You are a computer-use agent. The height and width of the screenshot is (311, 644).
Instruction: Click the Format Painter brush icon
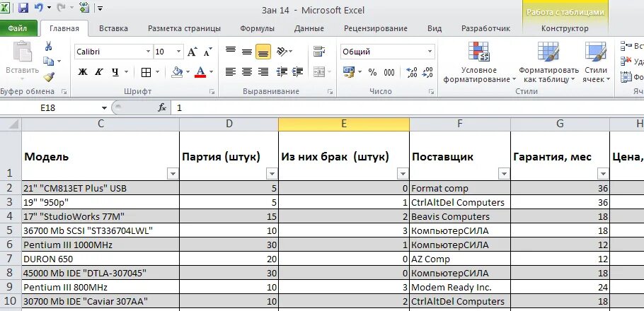click(48, 77)
